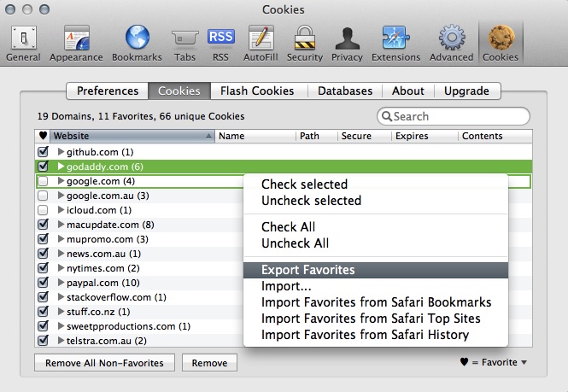Image resolution: width=568 pixels, height=392 pixels.
Task: Check the icloud.com favorite checkbox
Action: pyautogui.click(x=43, y=210)
